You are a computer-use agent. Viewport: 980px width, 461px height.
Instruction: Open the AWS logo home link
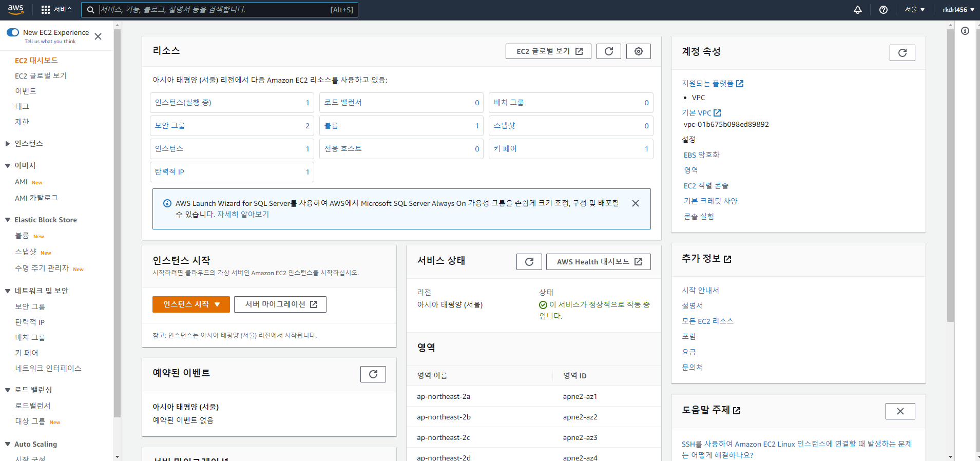pos(16,9)
